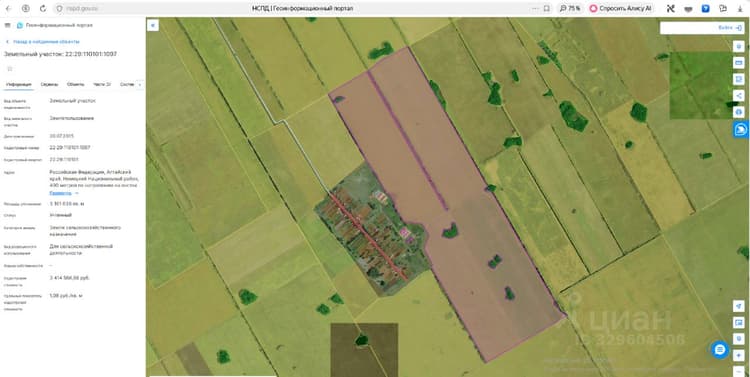The width and height of the screenshot is (750, 377).
Task: Open the 75 % zoom indicator
Action: coord(570,9)
